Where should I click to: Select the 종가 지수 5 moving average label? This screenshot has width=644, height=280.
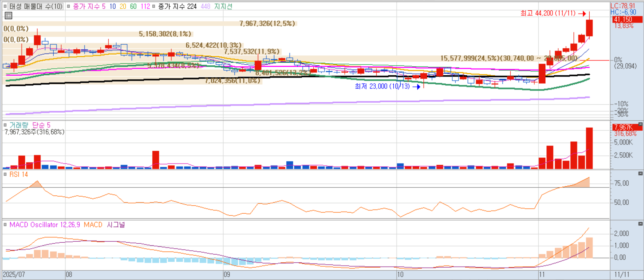[89, 6]
